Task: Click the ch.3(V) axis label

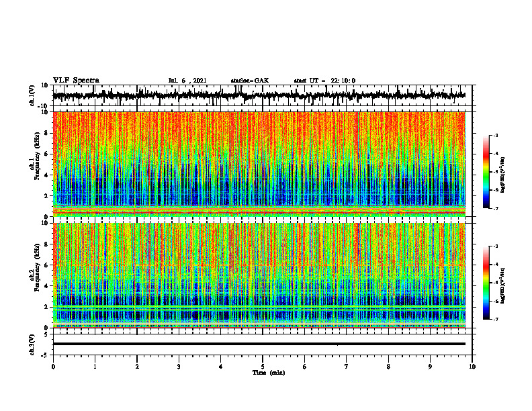Action: [x=32, y=345]
